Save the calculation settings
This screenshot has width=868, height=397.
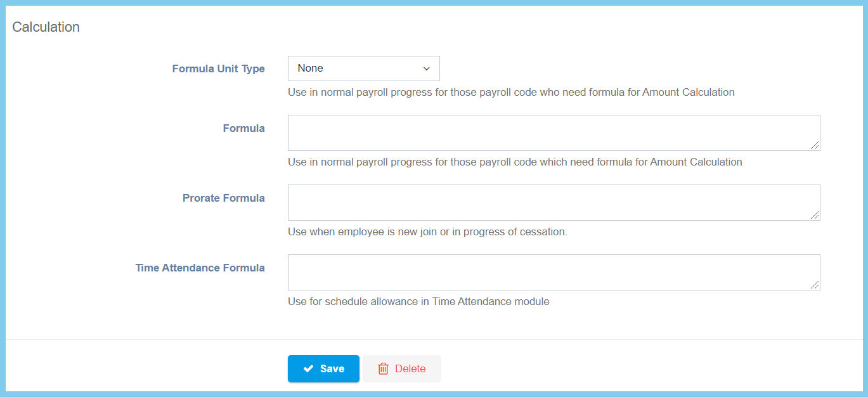click(x=323, y=368)
